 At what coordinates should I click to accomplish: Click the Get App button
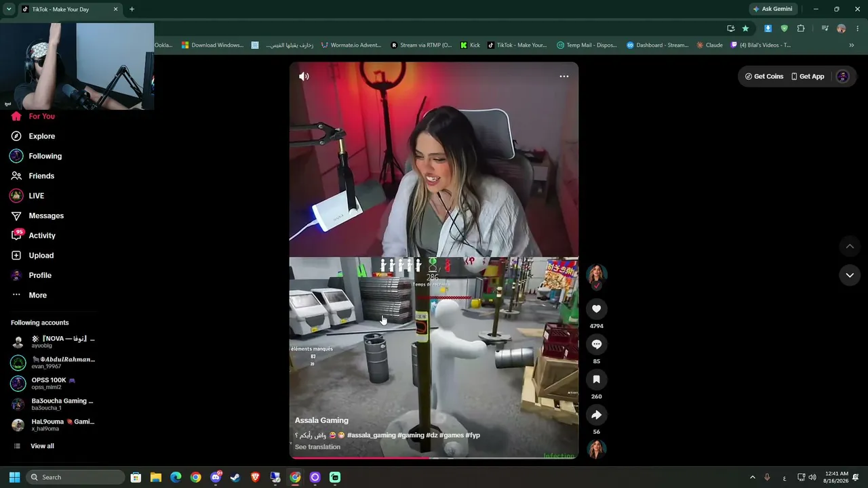coord(808,77)
